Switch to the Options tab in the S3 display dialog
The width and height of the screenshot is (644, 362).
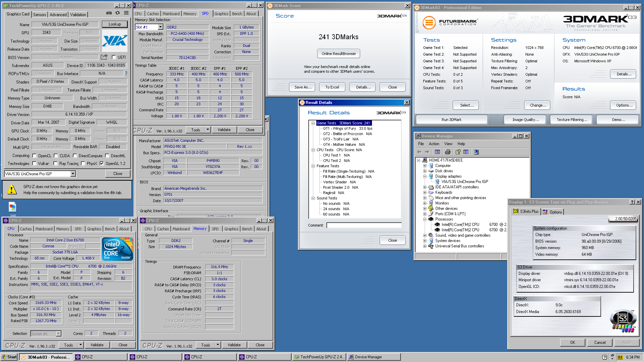pyautogui.click(x=552, y=212)
